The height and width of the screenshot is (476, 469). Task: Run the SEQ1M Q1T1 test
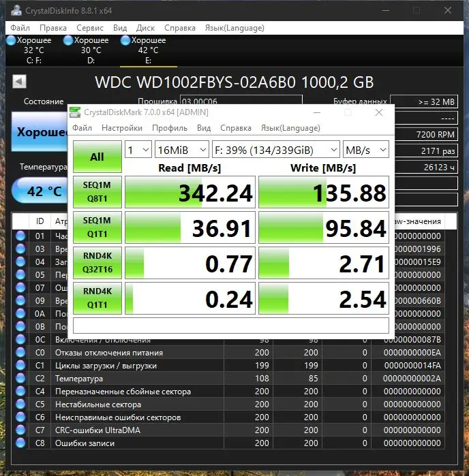[x=97, y=227]
